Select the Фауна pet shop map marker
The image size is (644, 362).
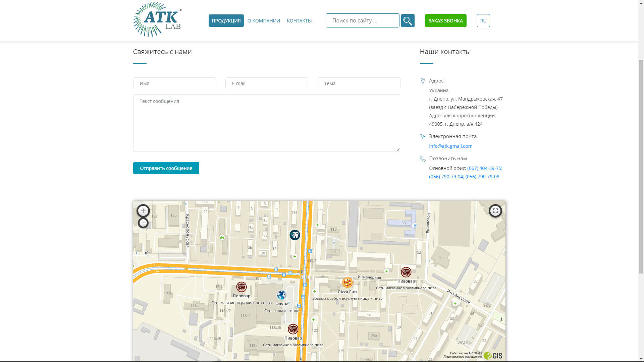tap(281, 295)
